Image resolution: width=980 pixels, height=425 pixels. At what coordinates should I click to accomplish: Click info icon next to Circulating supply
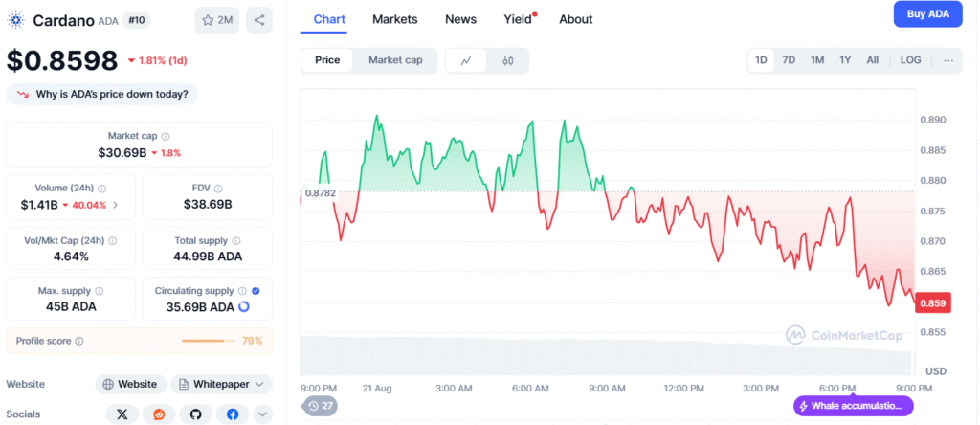[x=242, y=291]
